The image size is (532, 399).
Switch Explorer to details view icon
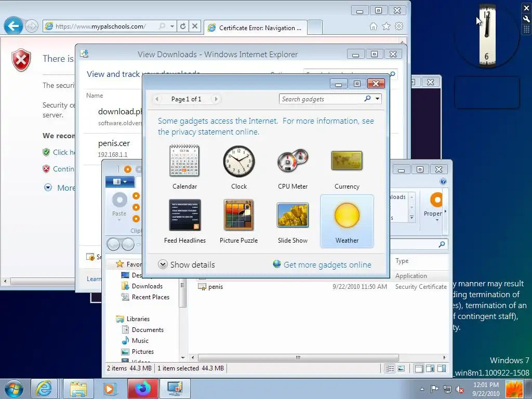click(390, 368)
